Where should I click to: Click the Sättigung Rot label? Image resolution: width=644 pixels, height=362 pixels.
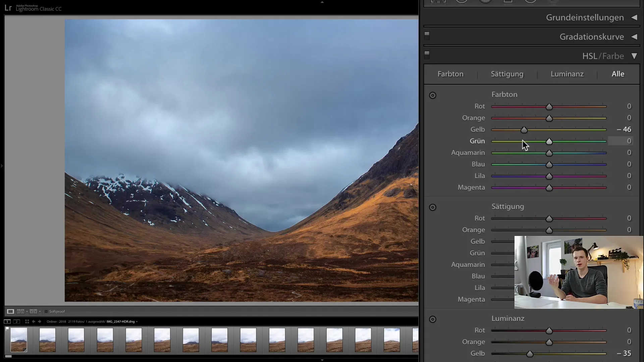[480, 218]
